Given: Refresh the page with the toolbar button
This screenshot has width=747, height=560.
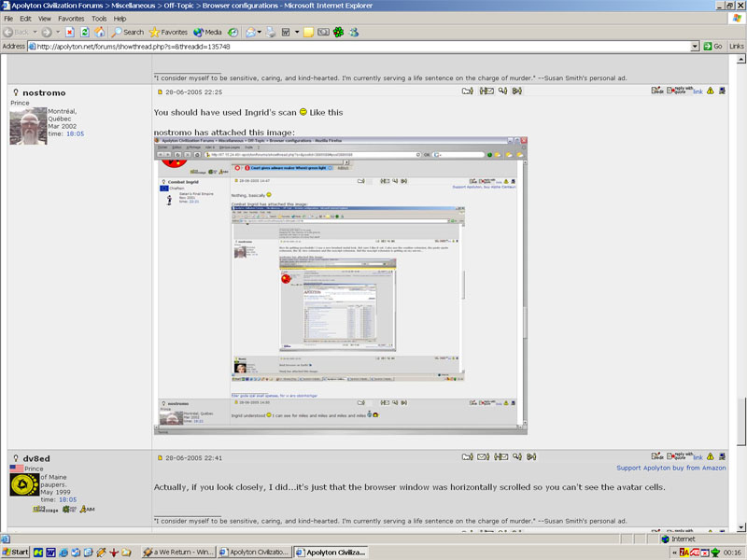Looking at the screenshot, I should 85,32.
